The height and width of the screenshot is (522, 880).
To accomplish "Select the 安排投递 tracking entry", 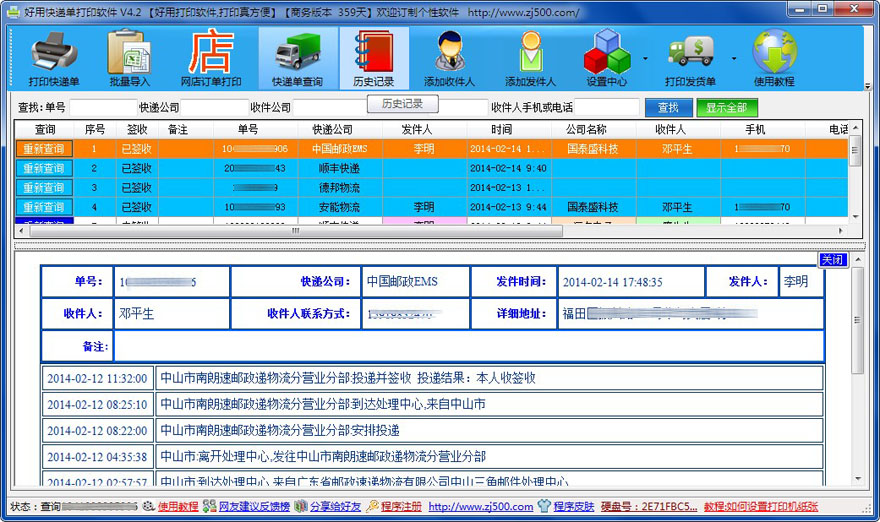I will pos(433,431).
